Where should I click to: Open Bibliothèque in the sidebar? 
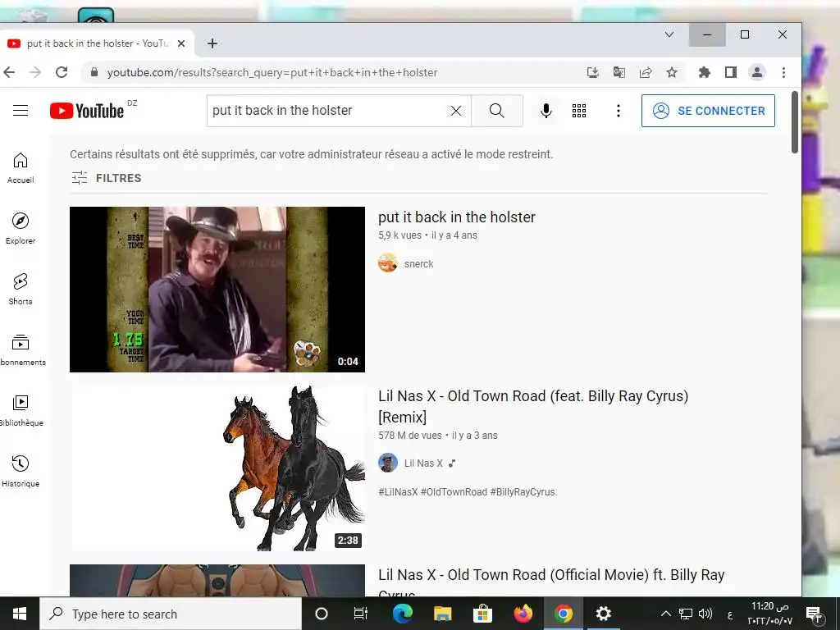21,410
